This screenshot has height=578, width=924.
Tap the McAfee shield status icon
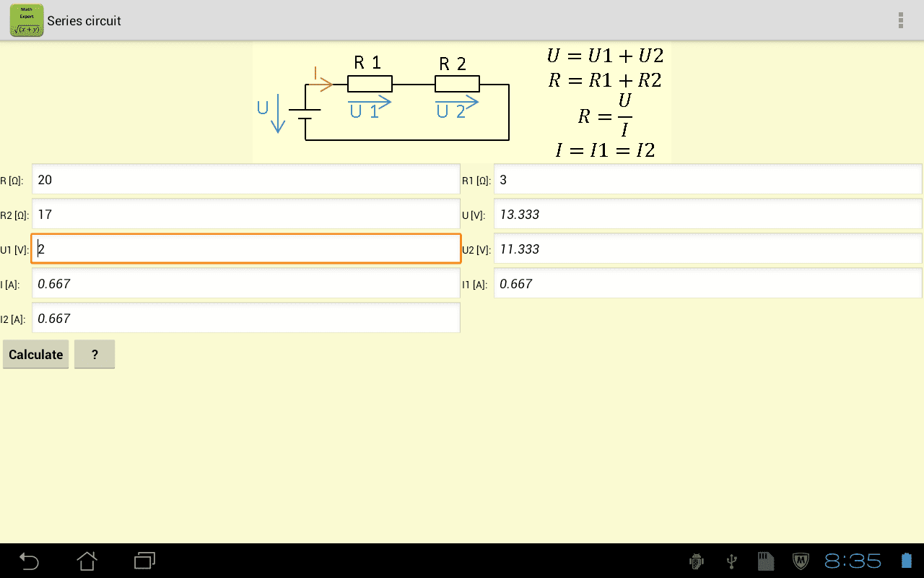[801, 561]
